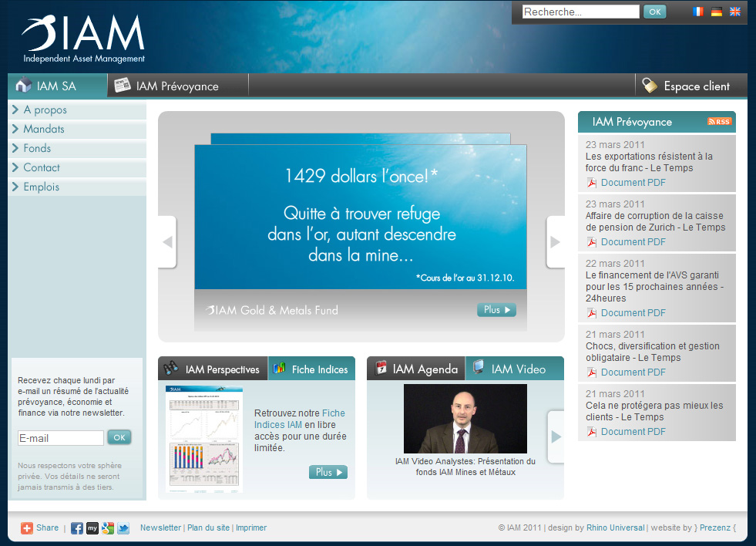
Task: Follow the "Fiche Indices IAM" inline link
Action: [300, 419]
